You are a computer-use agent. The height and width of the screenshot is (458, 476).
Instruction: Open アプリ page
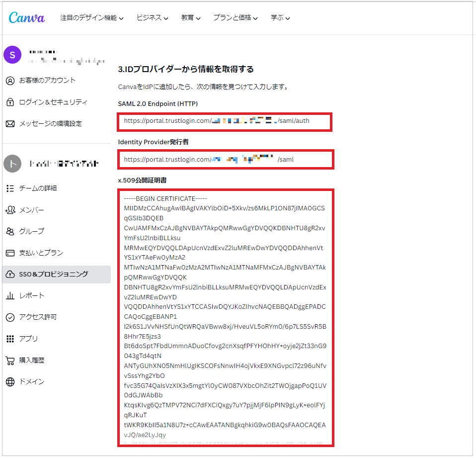point(28,339)
